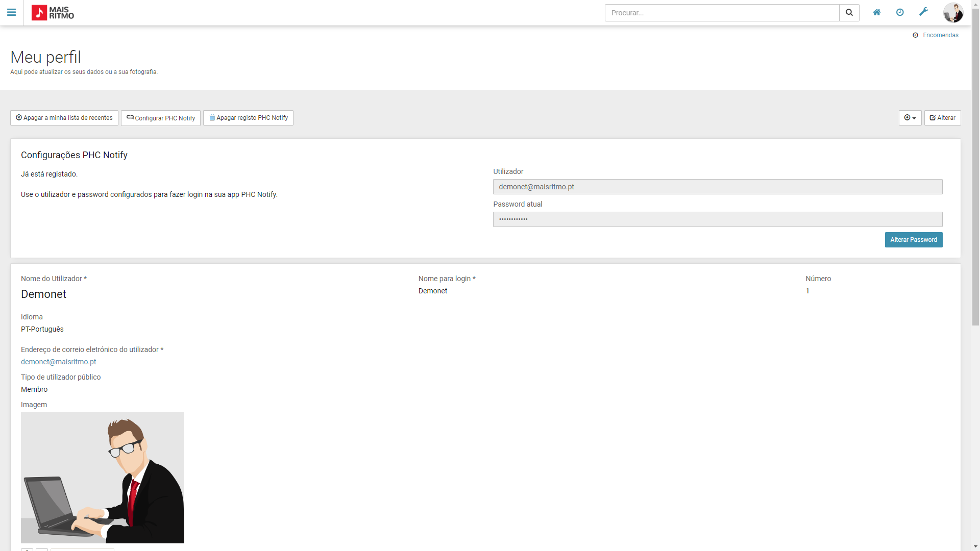Click the login name value under Nome para login
Screen dimensions: 980x551
tap(433, 291)
